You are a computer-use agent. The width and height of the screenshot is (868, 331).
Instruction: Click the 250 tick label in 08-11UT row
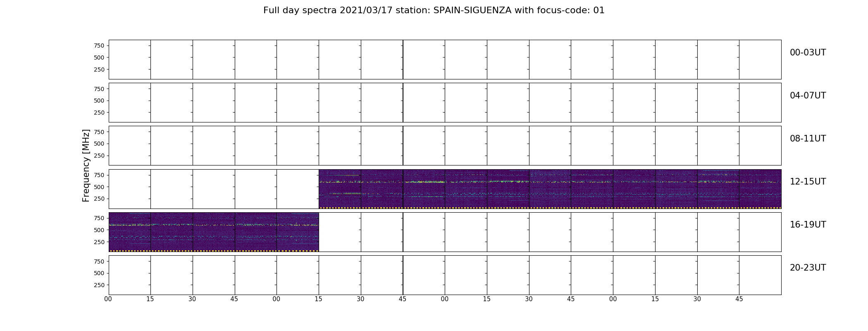click(x=99, y=156)
